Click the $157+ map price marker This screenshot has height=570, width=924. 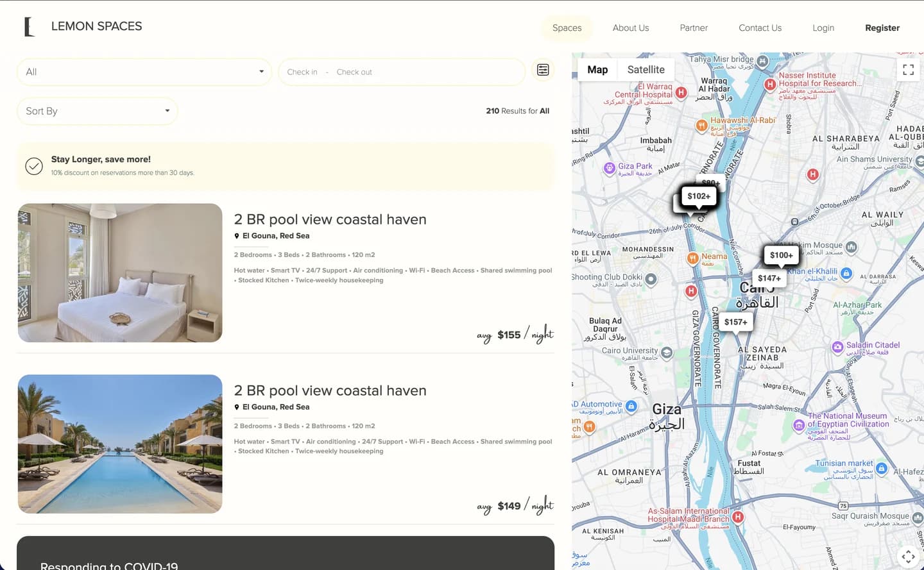pyautogui.click(x=735, y=322)
